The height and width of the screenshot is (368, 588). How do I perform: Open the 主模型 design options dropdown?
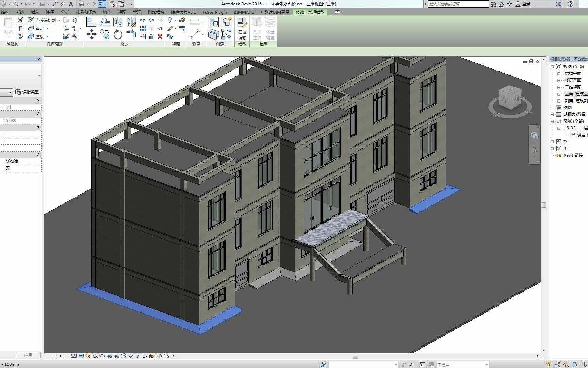tap(486, 364)
